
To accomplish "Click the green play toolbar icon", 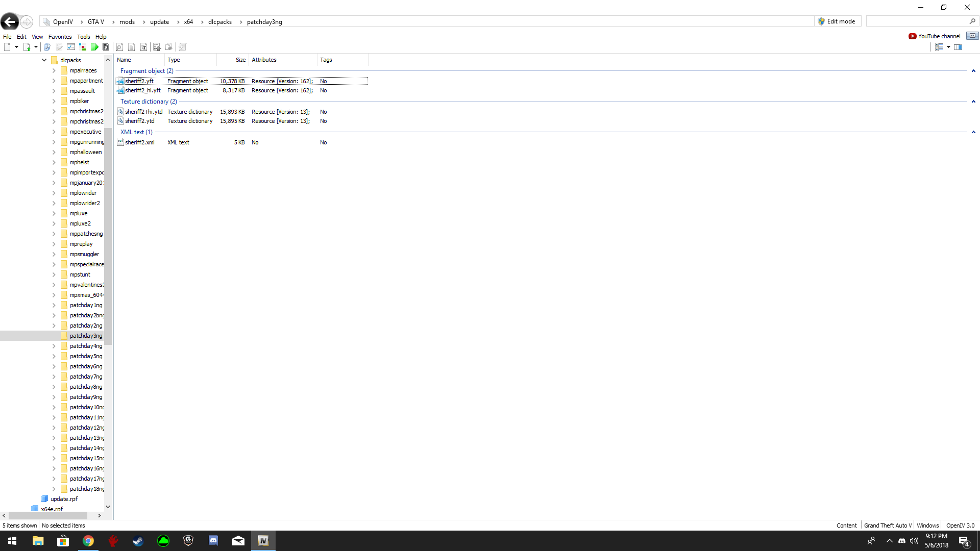I will coord(95,47).
